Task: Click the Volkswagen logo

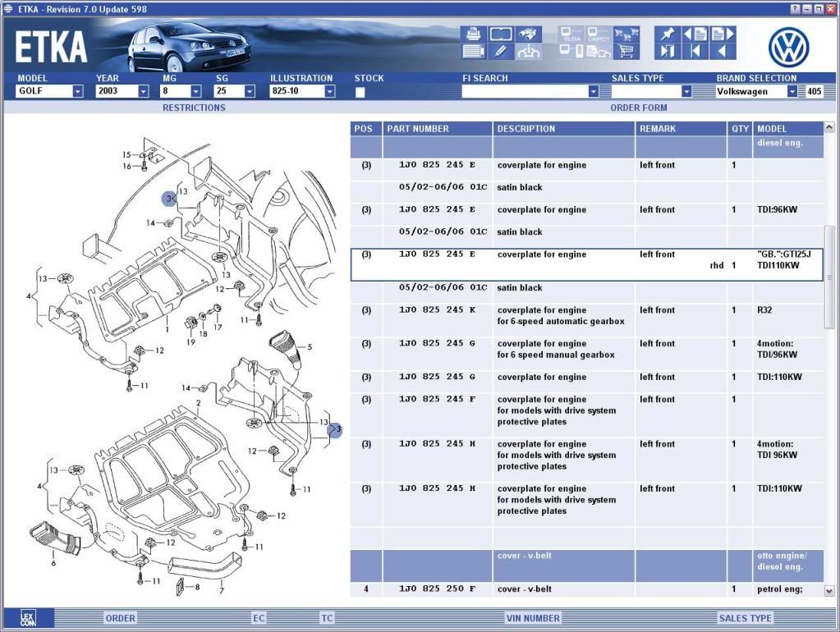Action: [x=788, y=48]
